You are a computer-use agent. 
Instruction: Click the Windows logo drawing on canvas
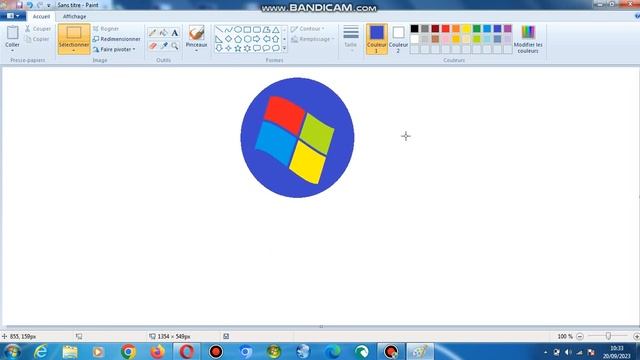click(297, 138)
